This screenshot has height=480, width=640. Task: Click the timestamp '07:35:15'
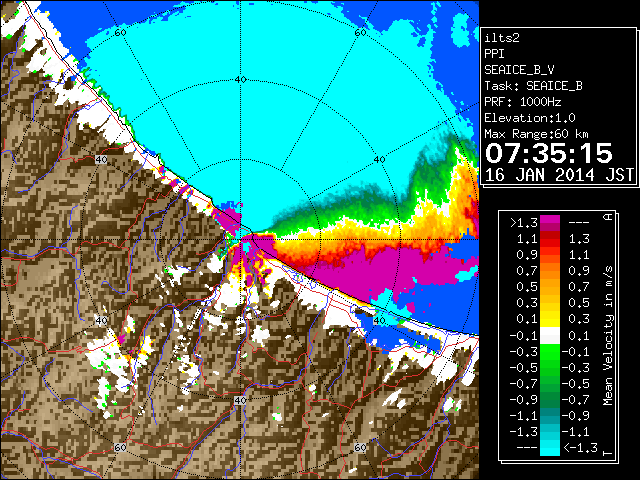(x=549, y=153)
